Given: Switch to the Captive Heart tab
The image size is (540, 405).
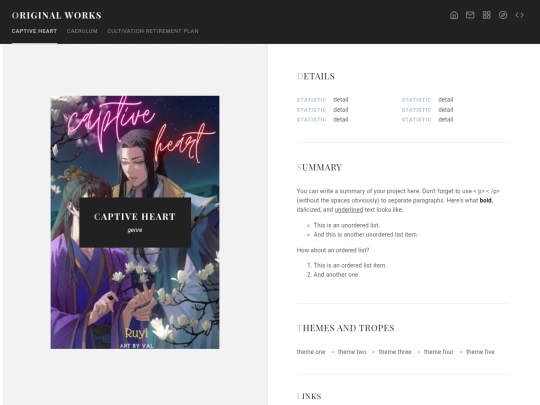Looking at the screenshot, I should [34, 31].
